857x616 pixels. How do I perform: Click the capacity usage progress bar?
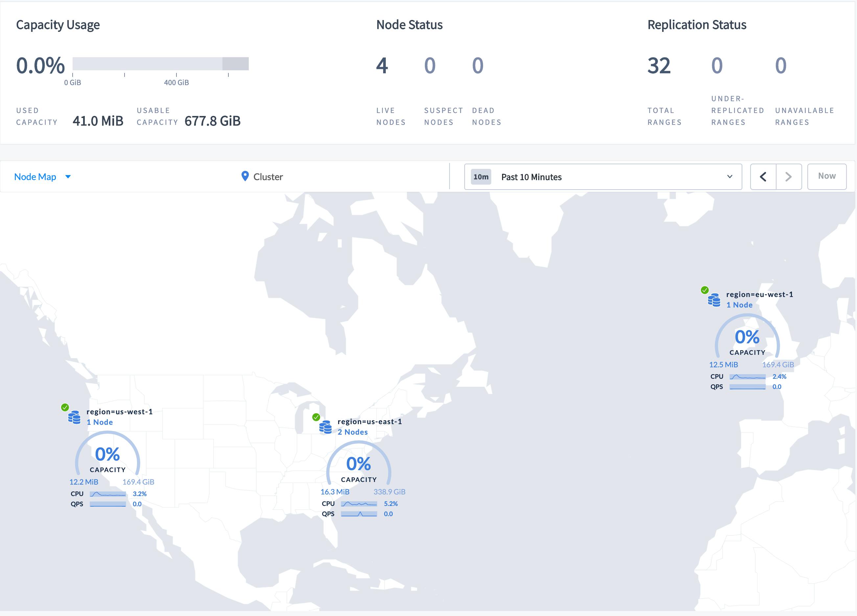click(x=160, y=63)
